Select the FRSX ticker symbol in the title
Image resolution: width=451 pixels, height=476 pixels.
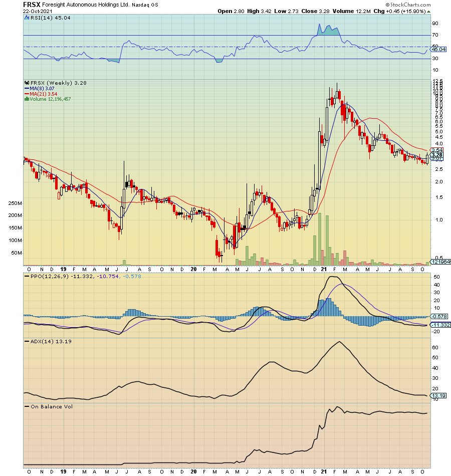(x=32, y=5)
